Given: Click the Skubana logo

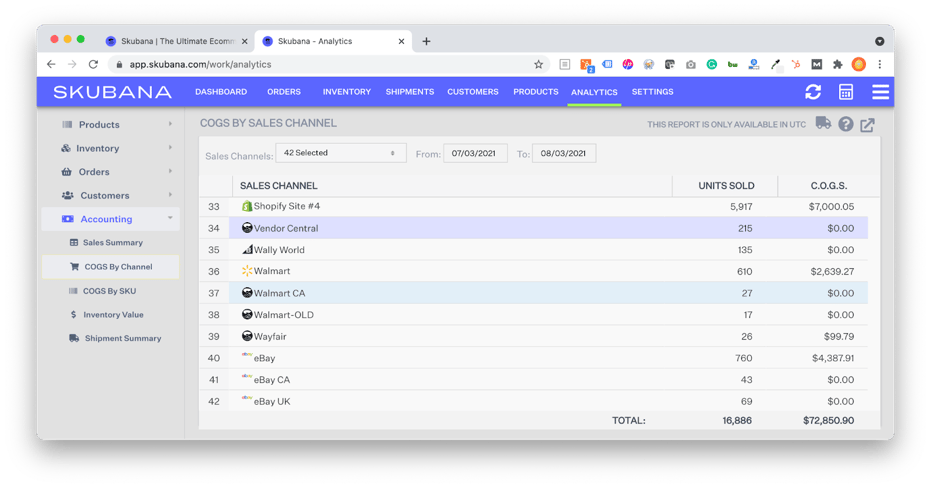Looking at the screenshot, I should pyautogui.click(x=112, y=92).
